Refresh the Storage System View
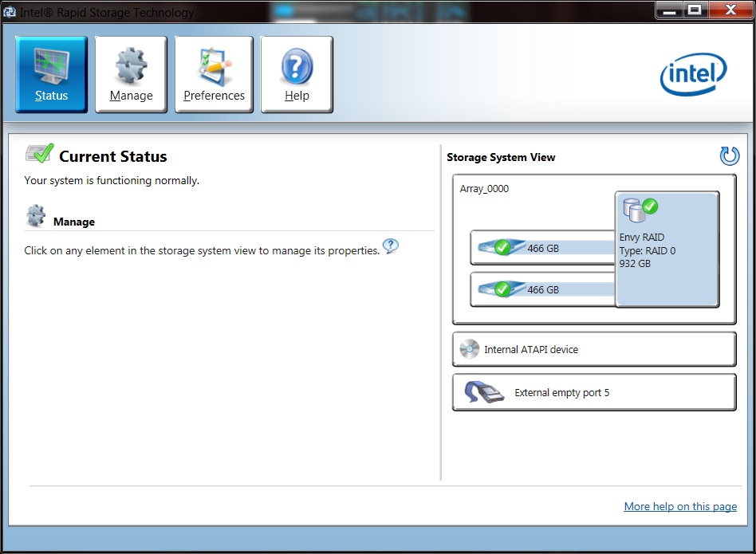756x554 pixels. tap(729, 155)
